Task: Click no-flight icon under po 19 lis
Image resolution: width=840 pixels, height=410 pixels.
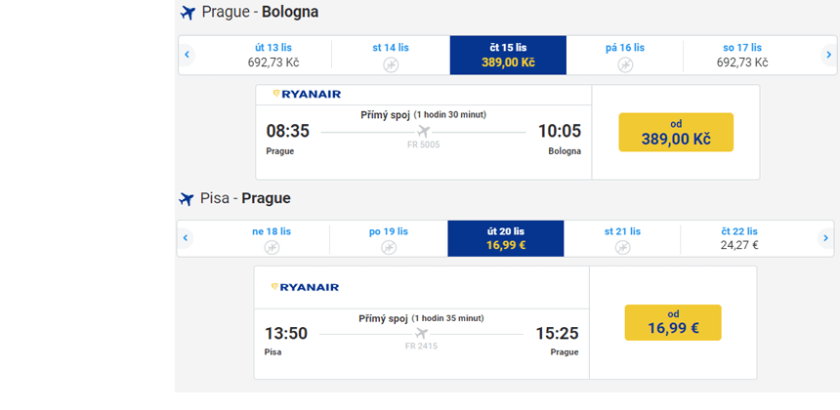Action: [x=388, y=247]
